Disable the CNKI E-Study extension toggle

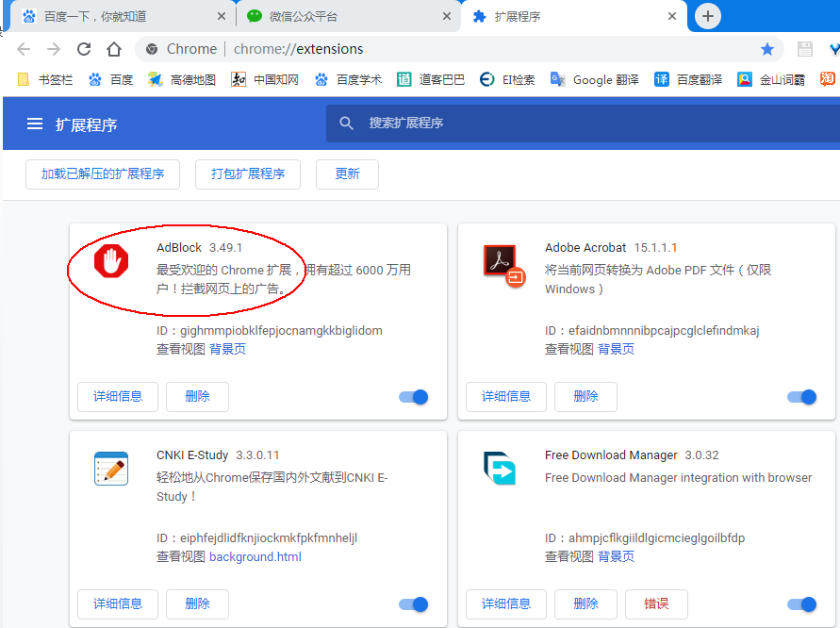tap(414, 604)
